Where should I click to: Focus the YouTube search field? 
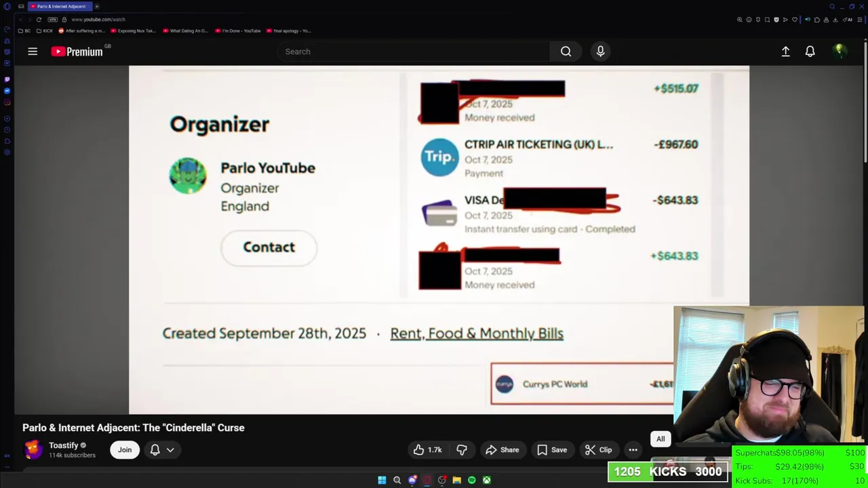(414, 52)
